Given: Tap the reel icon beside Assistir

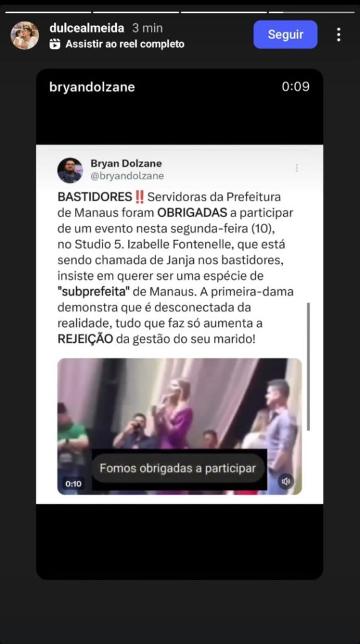Looking at the screenshot, I should [55, 44].
